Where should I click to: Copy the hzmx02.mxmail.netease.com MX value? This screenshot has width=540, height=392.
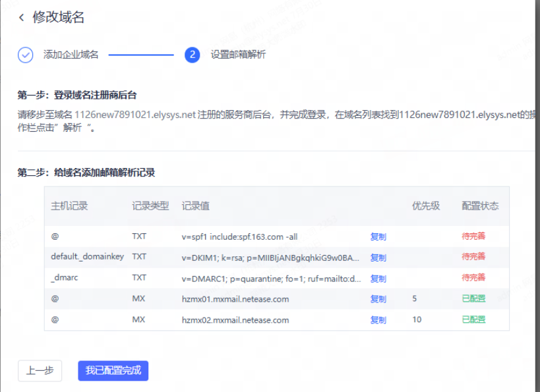tap(378, 320)
